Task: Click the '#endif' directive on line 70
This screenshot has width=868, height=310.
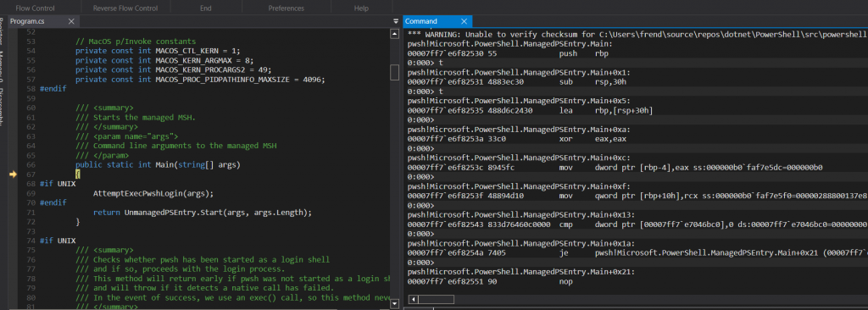Action: (x=53, y=202)
